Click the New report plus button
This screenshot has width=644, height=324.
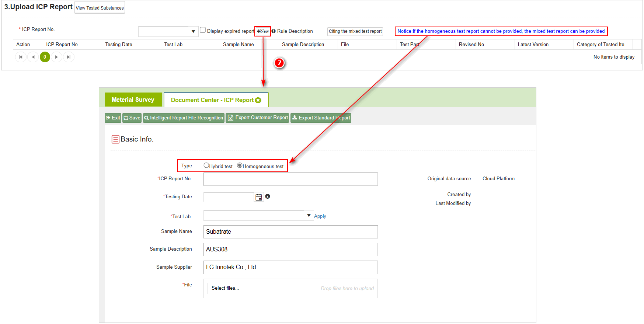click(x=263, y=31)
